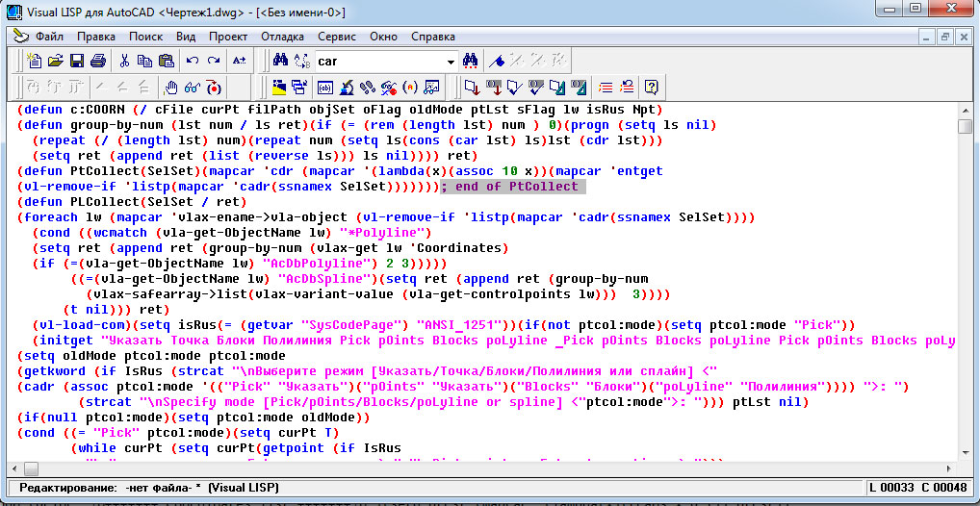This screenshot has height=506, width=980.
Task: Click the Complete Word icon
Action: pos(240,61)
